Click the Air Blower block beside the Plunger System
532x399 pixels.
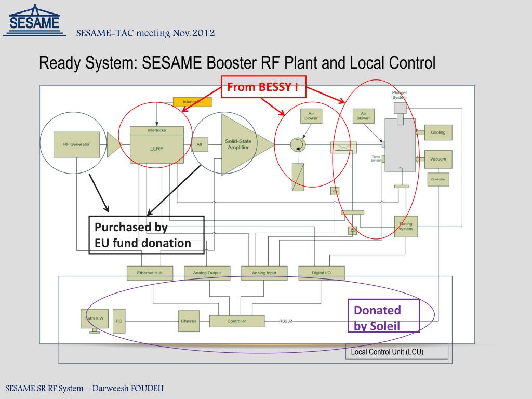(x=363, y=116)
